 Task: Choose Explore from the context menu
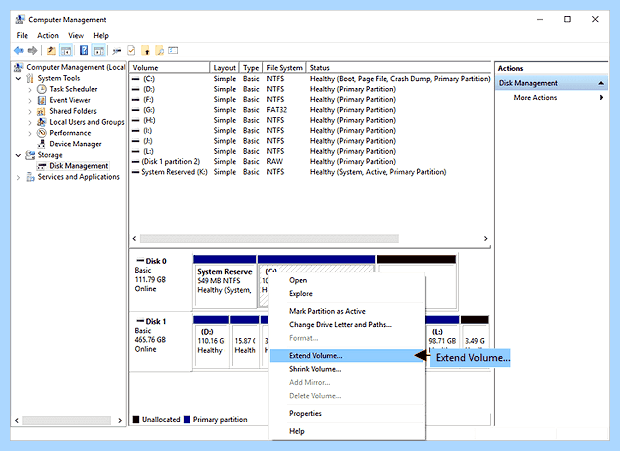346,294
